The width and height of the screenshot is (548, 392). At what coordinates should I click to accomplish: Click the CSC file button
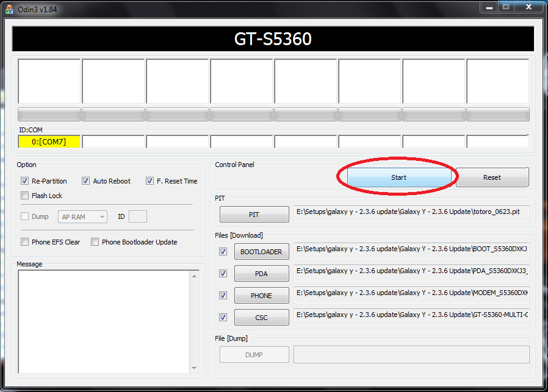point(261,318)
